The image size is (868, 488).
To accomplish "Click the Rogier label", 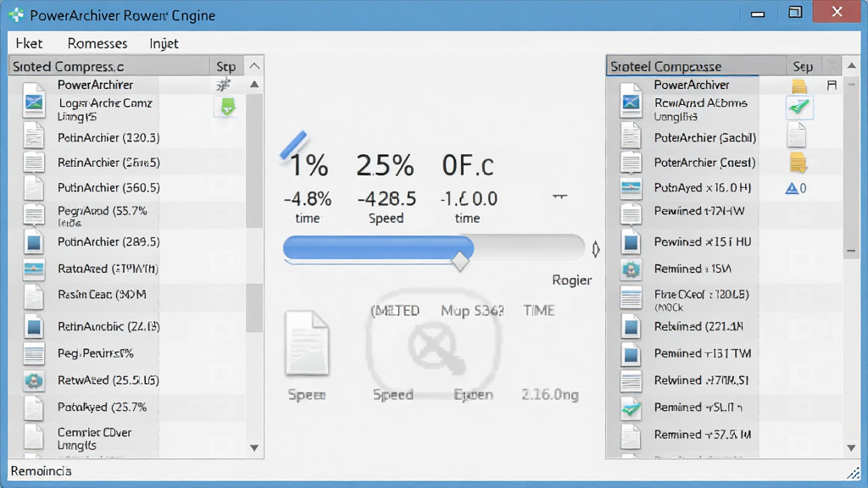I will pos(572,280).
